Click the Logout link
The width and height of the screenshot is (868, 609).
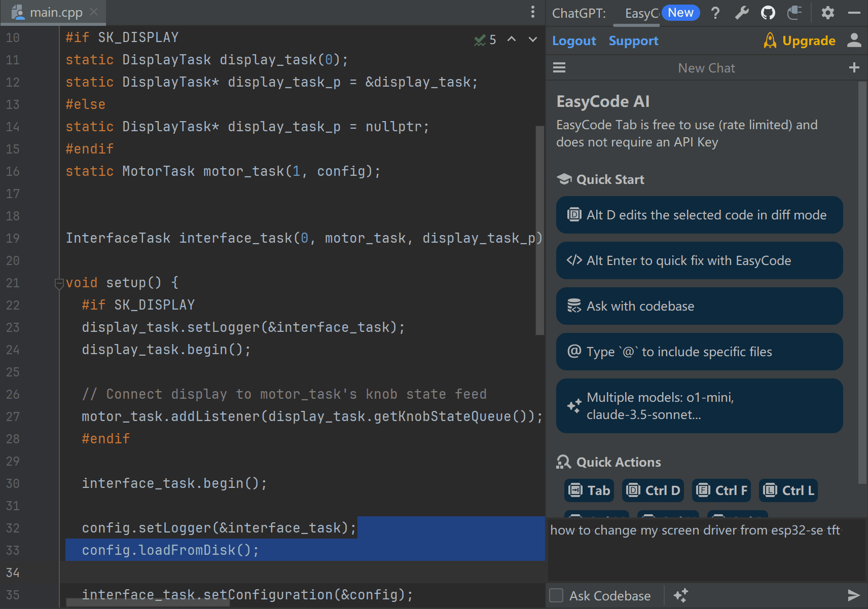(x=574, y=41)
